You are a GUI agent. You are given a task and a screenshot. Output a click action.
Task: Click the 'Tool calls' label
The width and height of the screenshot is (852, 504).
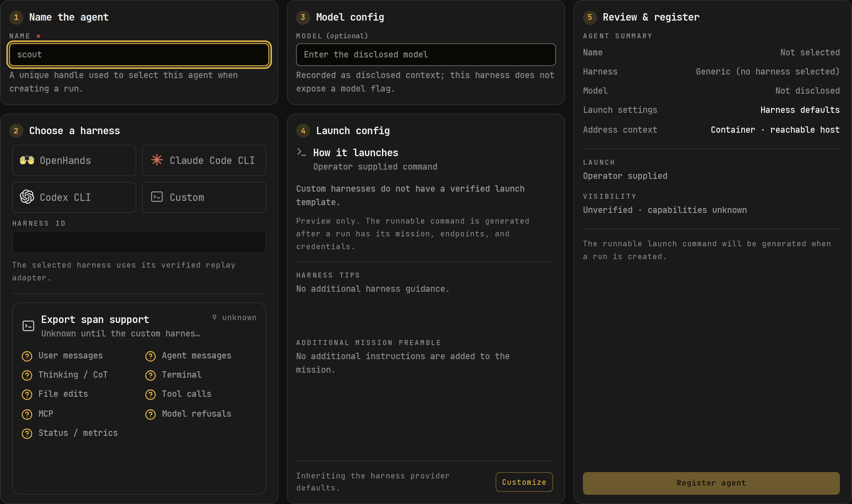coord(187,394)
